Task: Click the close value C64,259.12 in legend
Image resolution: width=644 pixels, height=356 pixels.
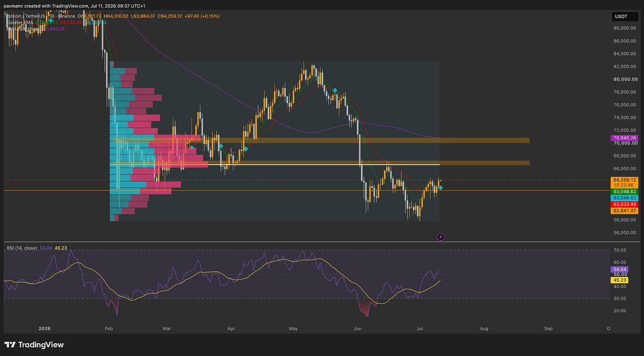Action: point(171,16)
